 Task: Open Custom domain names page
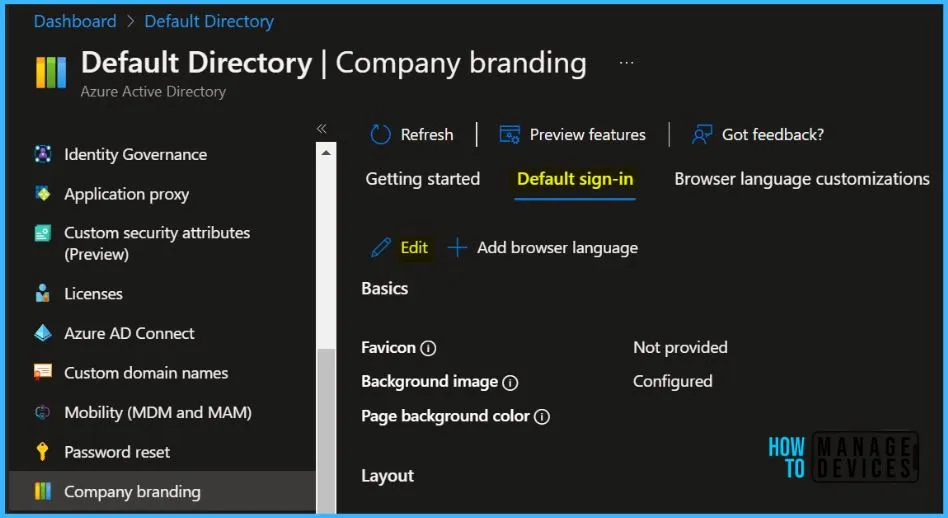[146, 373]
